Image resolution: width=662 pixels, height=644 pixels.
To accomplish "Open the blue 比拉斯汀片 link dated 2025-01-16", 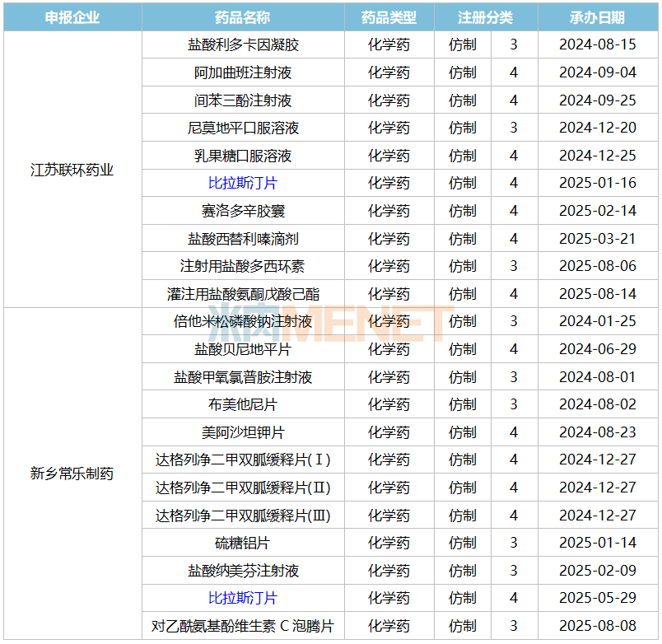I will [243, 184].
